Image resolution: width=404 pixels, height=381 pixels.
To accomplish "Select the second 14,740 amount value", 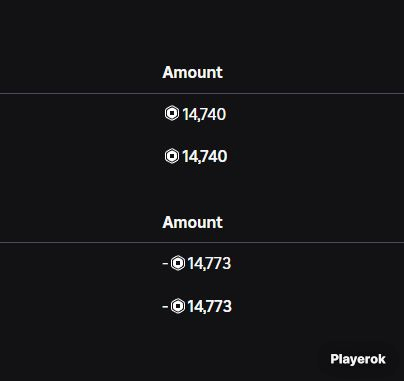I will click(204, 156).
